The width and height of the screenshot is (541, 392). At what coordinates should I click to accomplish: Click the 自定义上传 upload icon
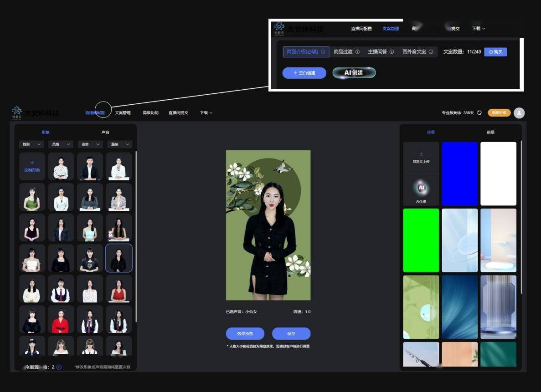[x=421, y=155]
